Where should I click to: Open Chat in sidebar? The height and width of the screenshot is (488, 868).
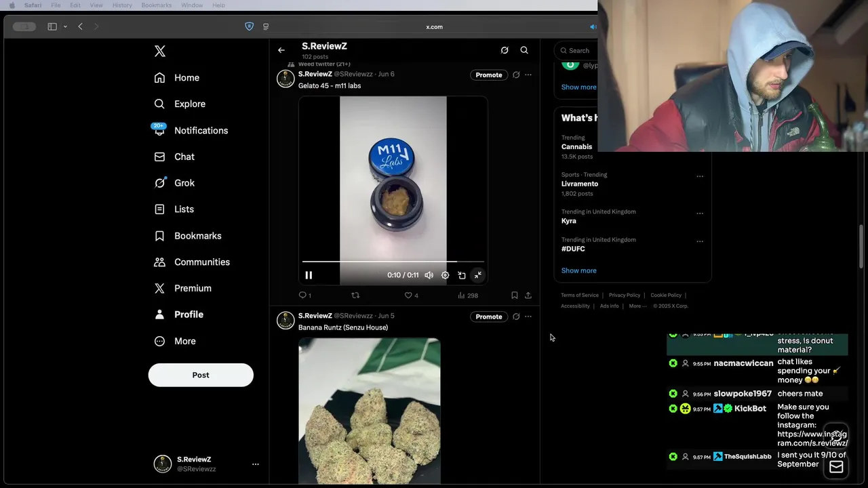point(174,157)
